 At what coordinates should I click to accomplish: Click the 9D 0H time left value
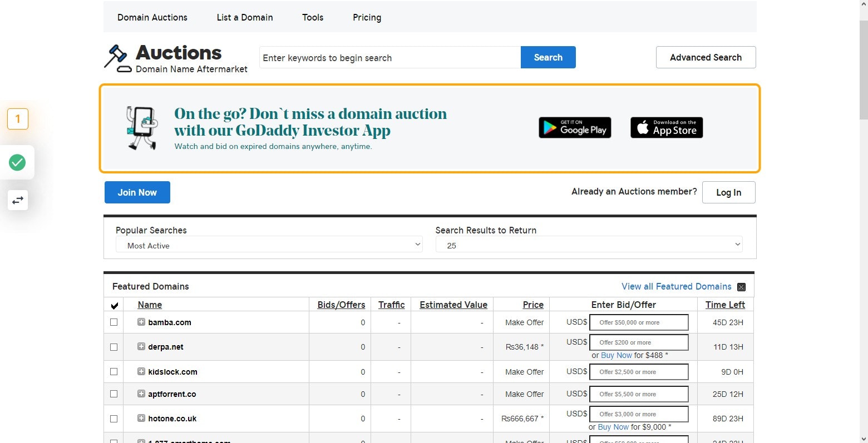pos(732,372)
